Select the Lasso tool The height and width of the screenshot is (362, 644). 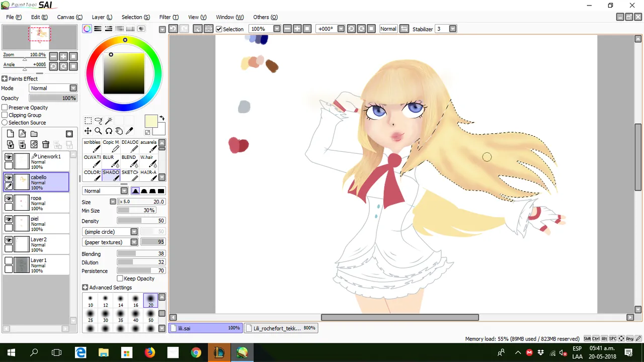pos(98,121)
